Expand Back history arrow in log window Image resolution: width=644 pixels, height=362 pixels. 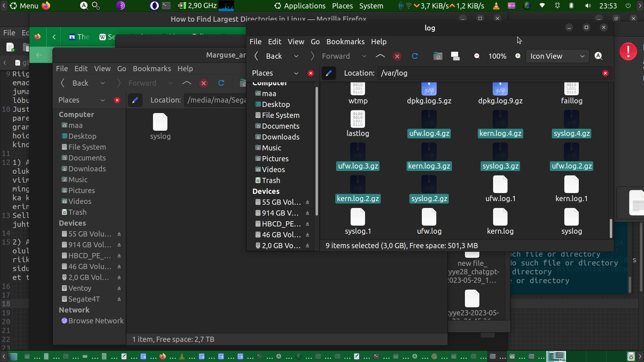click(x=296, y=56)
